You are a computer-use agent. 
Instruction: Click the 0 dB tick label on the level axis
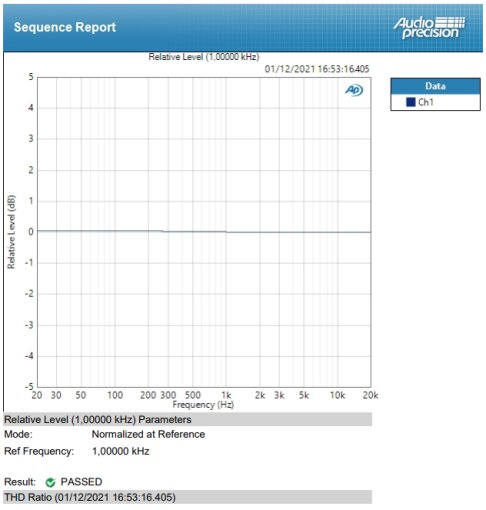click(x=31, y=232)
